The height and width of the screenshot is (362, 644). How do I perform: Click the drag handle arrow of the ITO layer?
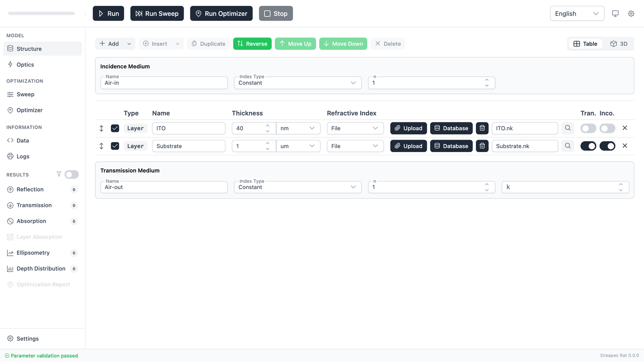point(101,128)
